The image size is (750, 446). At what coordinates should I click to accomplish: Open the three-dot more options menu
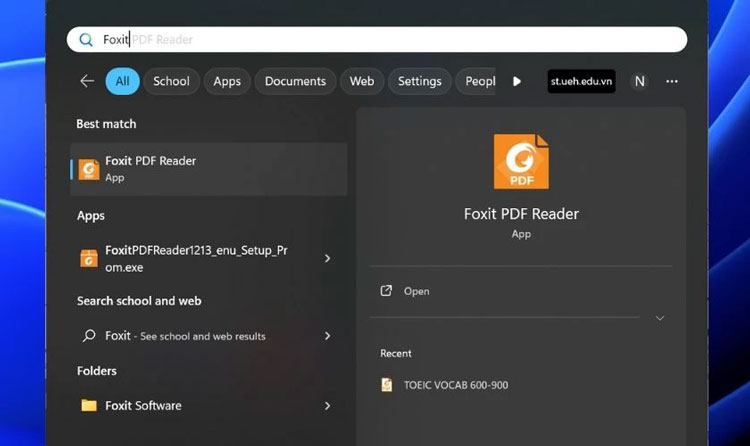(672, 81)
